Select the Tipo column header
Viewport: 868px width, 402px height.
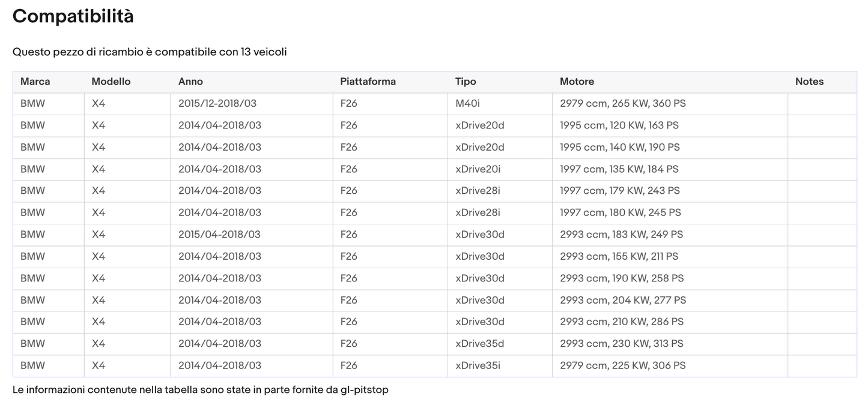[466, 82]
